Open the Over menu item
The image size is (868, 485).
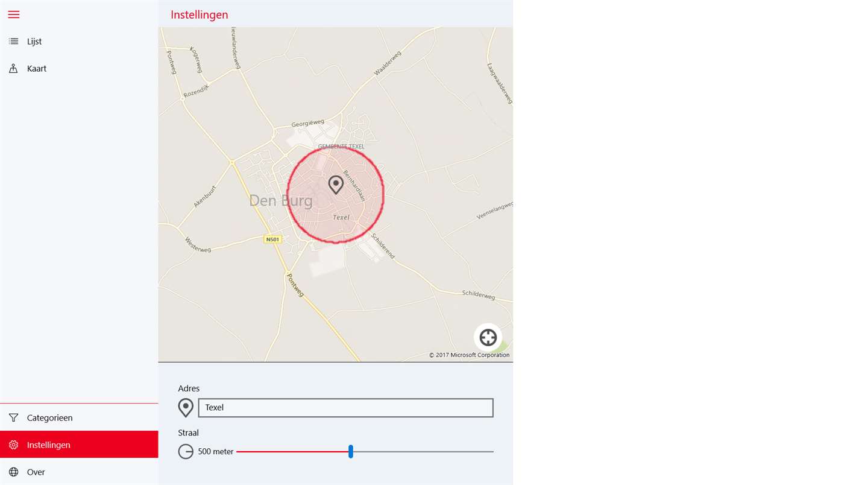[79, 472]
